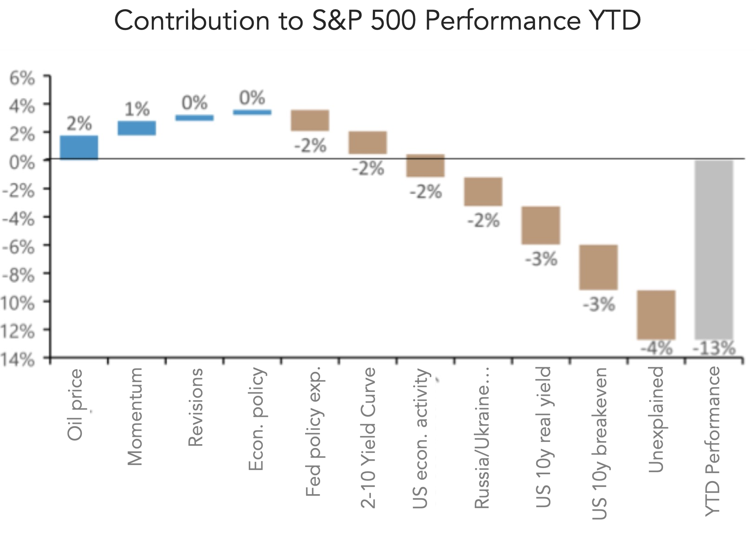The image size is (756, 533).
Task: Click the 2% label above Oil price
Action: click(79, 124)
